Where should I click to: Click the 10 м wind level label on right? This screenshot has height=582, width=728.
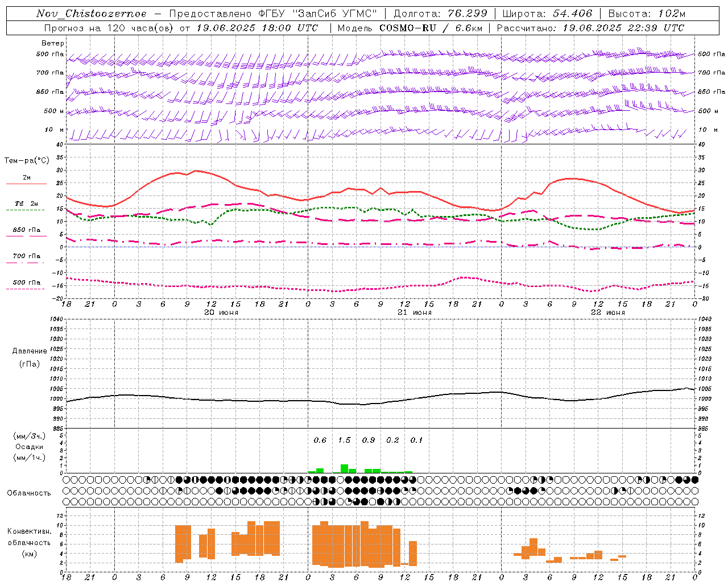[707, 130]
